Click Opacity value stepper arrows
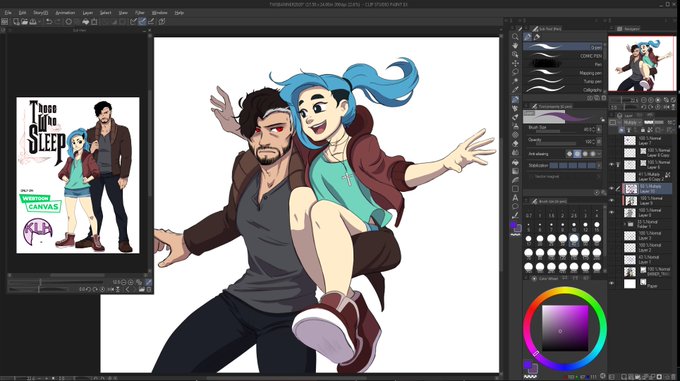The height and width of the screenshot is (381, 680). [594, 142]
